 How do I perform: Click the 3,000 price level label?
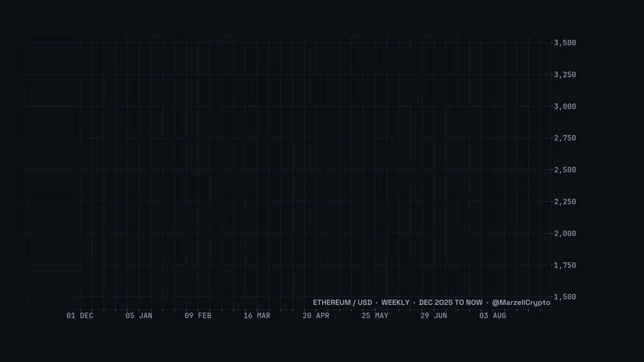(x=565, y=106)
